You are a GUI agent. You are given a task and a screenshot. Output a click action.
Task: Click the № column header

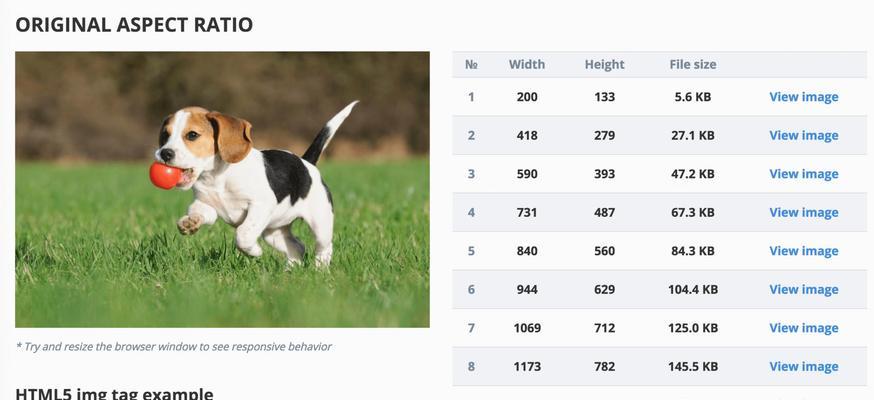pyautogui.click(x=471, y=65)
